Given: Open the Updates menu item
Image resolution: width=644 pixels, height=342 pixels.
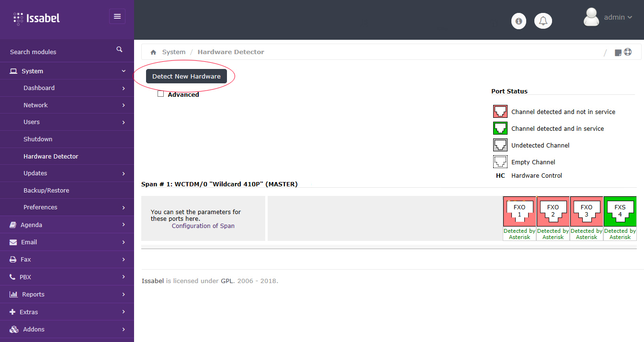Looking at the screenshot, I should [x=35, y=173].
